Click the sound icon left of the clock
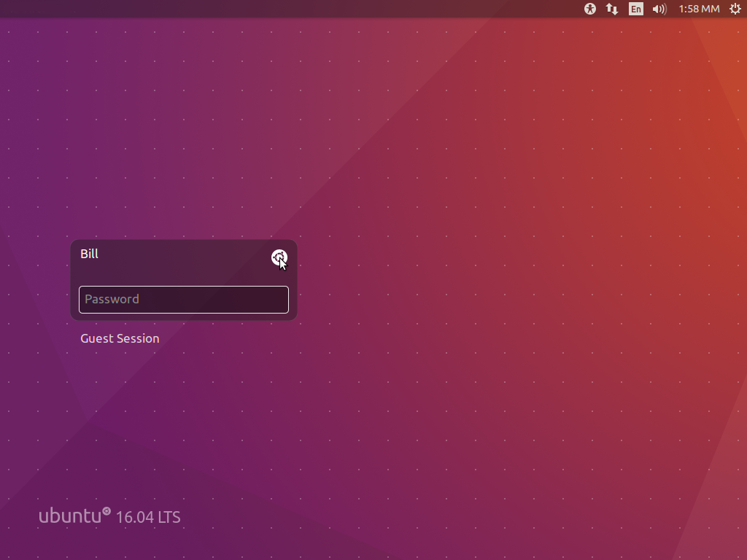 pos(659,9)
